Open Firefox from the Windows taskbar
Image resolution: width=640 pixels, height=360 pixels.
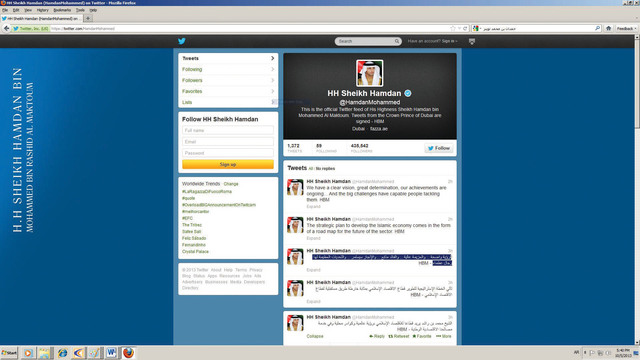click(128, 353)
